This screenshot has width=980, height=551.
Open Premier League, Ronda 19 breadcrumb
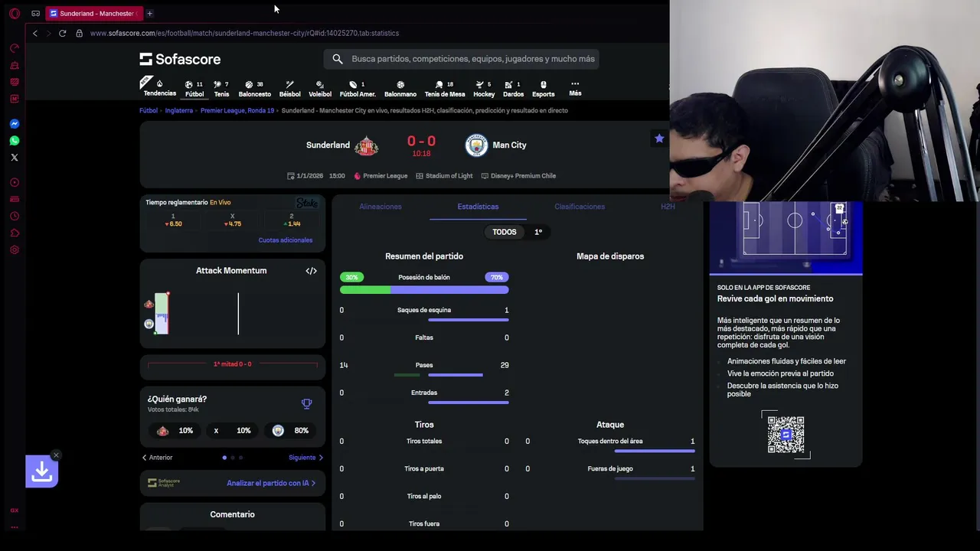click(237, 110)
